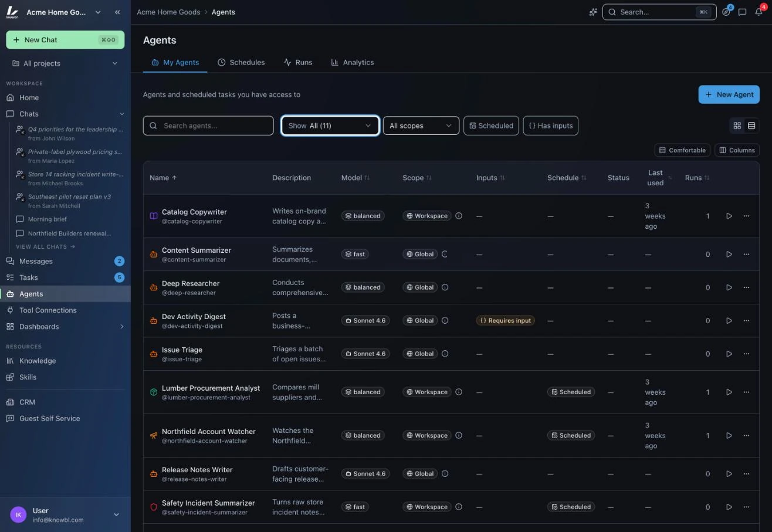This screenshot has width=772, height=532.
Task: Switch to grid card view
Action: [x=737, y=126]
